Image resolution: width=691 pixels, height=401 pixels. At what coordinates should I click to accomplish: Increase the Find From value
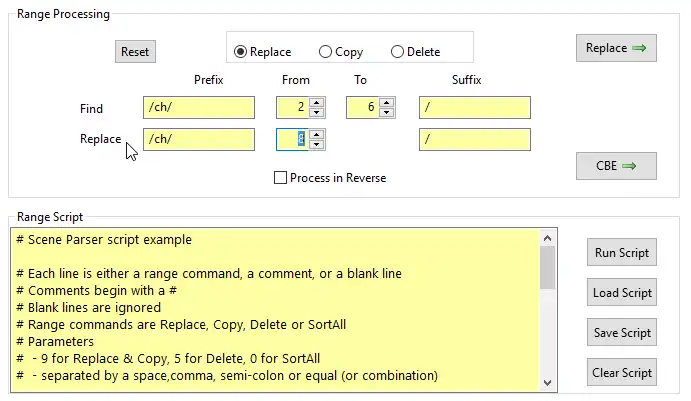click(x=317, y=103)
